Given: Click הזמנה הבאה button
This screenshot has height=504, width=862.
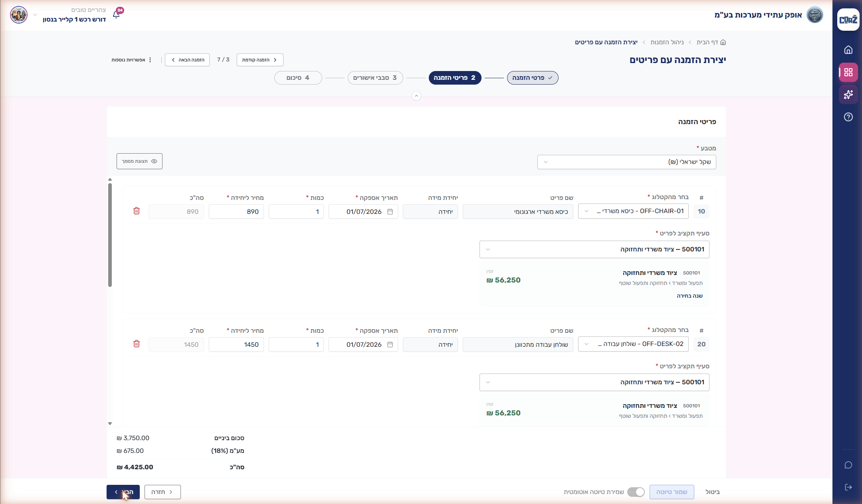Looking at the screenshot, I should tap(187, 60).
